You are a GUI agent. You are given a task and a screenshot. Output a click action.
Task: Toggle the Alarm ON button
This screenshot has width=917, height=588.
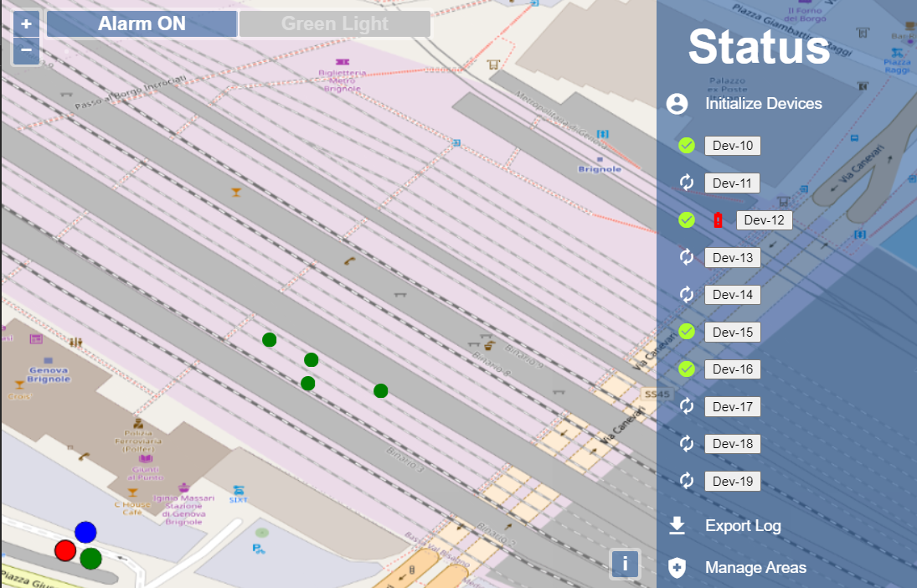point(142,24)
